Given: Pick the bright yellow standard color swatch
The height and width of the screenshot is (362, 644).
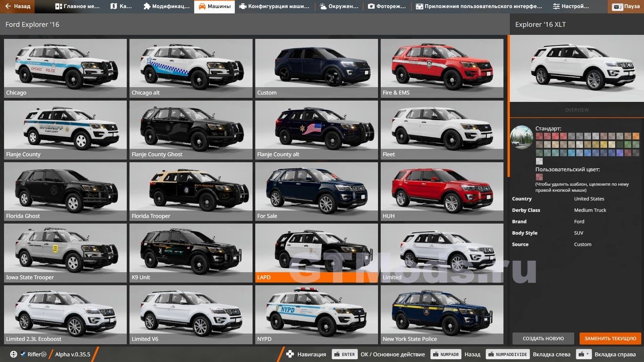Looking at the screenshot, I should tap(604, 144).
